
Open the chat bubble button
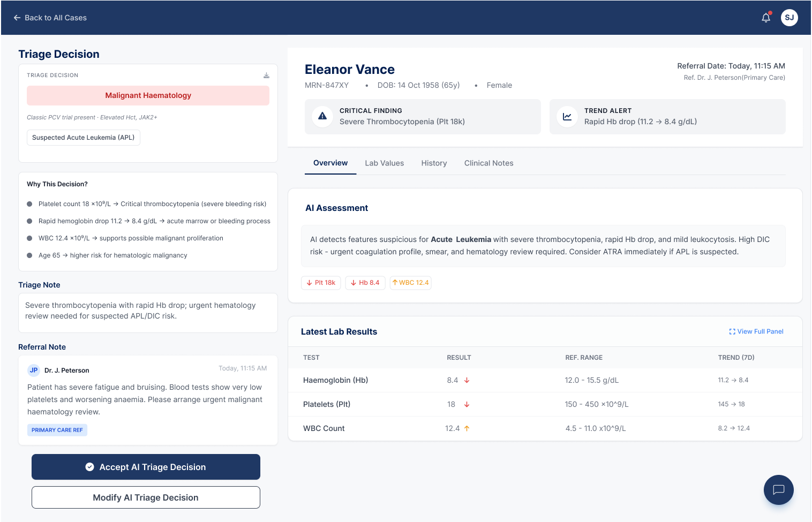(x=779, y=490)
